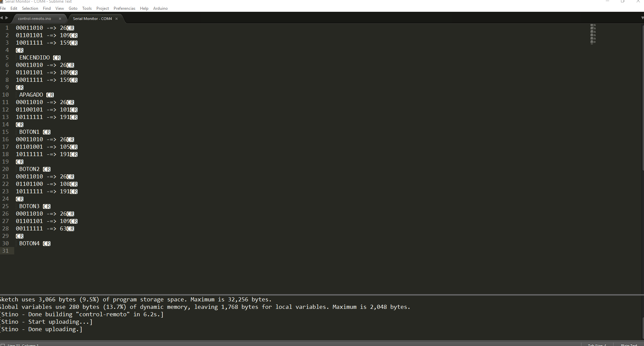This screenshot has height=346, width=644.
Task: Click the minimap to navigate the document
Action: tap(593, 34)
